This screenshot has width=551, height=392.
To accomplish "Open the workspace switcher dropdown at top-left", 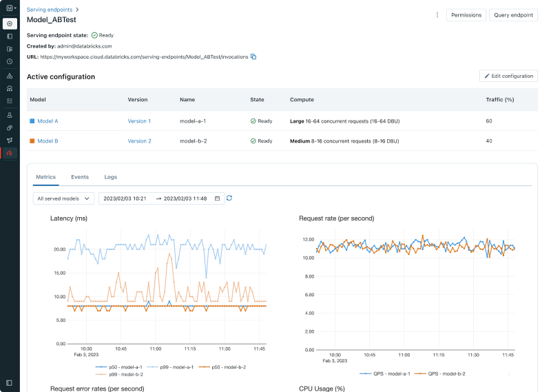I will pyautogui.click(x=10, y=9).
